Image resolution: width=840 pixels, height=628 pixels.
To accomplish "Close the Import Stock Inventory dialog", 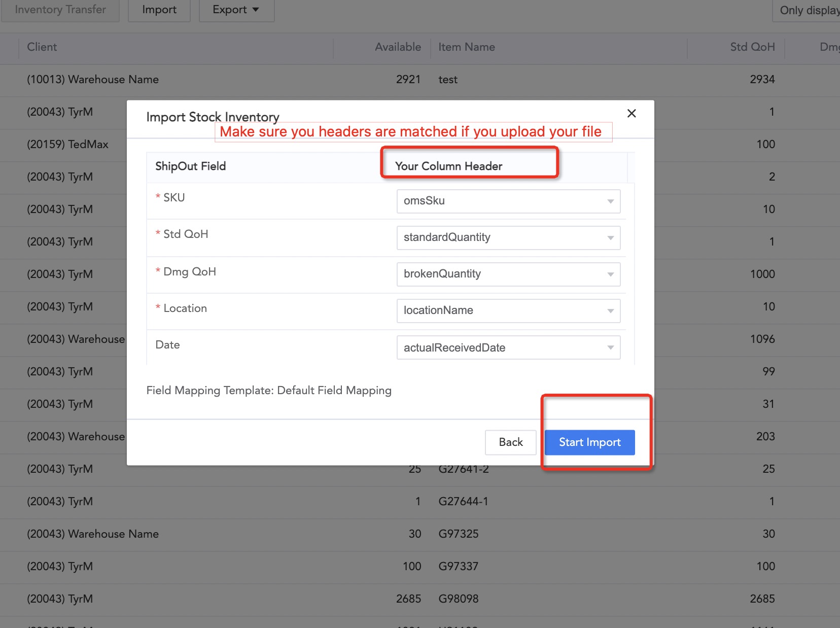I will pos(632,114).
